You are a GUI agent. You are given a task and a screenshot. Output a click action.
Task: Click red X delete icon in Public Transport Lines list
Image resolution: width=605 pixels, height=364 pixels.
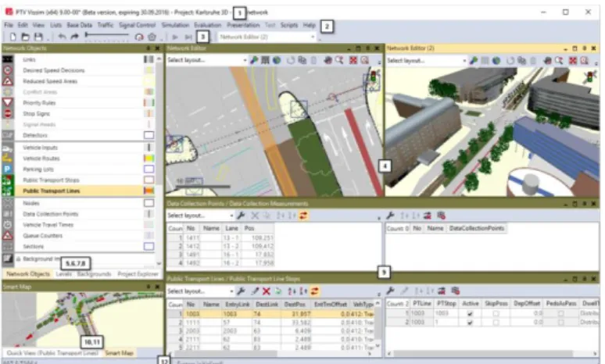point(267,291)
